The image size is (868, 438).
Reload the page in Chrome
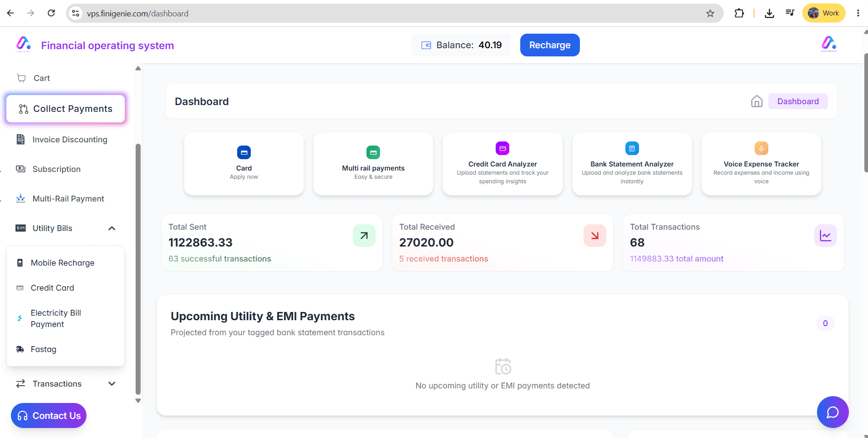[x=51, y=13]
